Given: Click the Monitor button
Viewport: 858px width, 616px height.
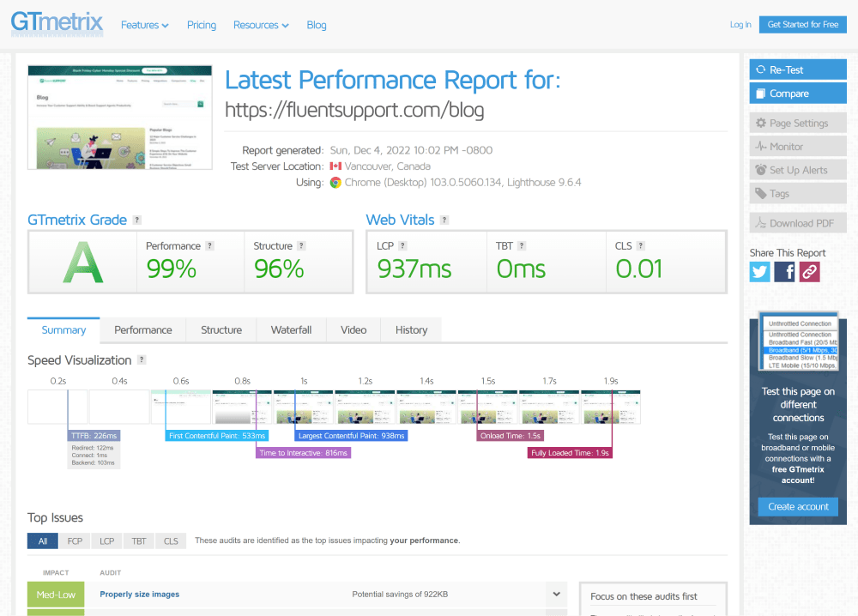Looking at the screenshot, I should pos(798,147).
